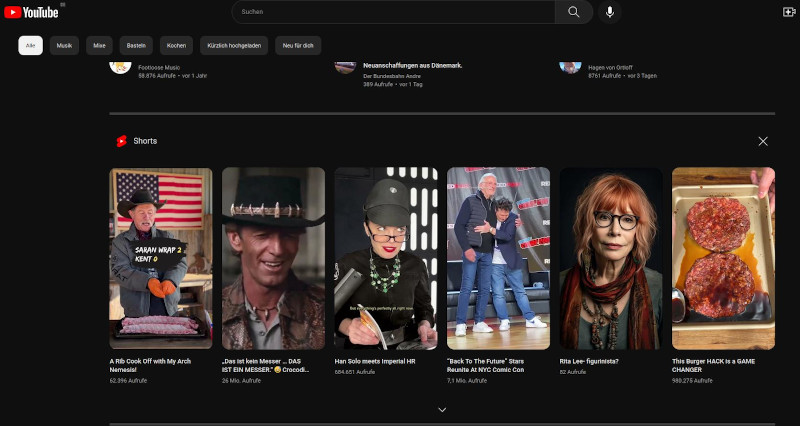
Task: Open Footloose Music channel avatar
Action: (120, 66)
